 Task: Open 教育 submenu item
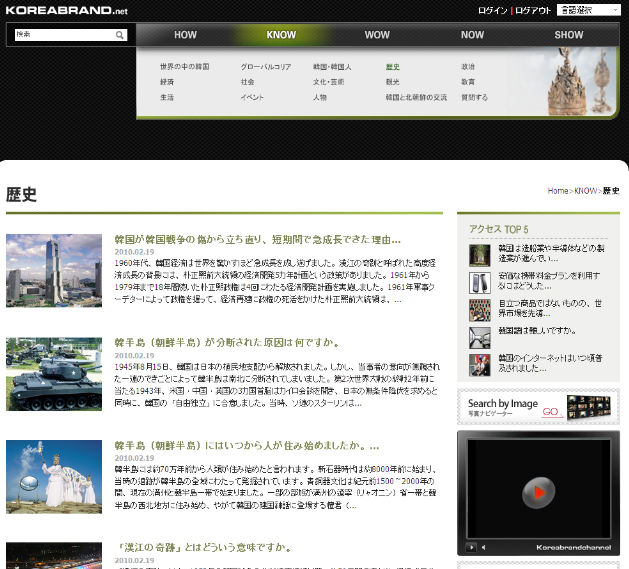pos(468,82)
